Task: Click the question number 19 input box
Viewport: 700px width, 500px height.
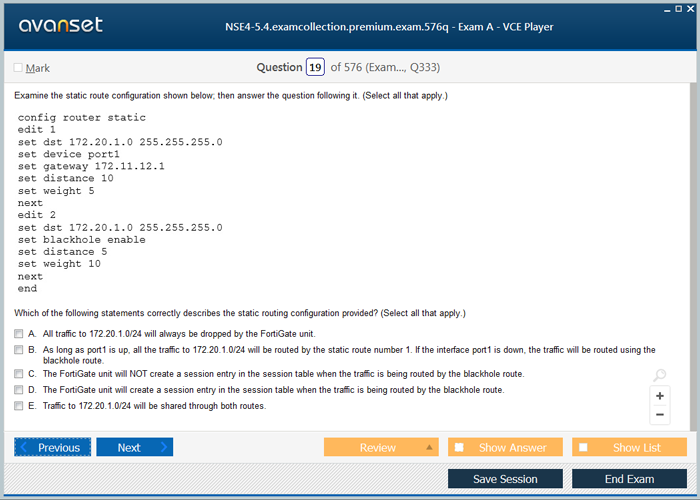Action: pyautogui.click(x=315, y=67)
